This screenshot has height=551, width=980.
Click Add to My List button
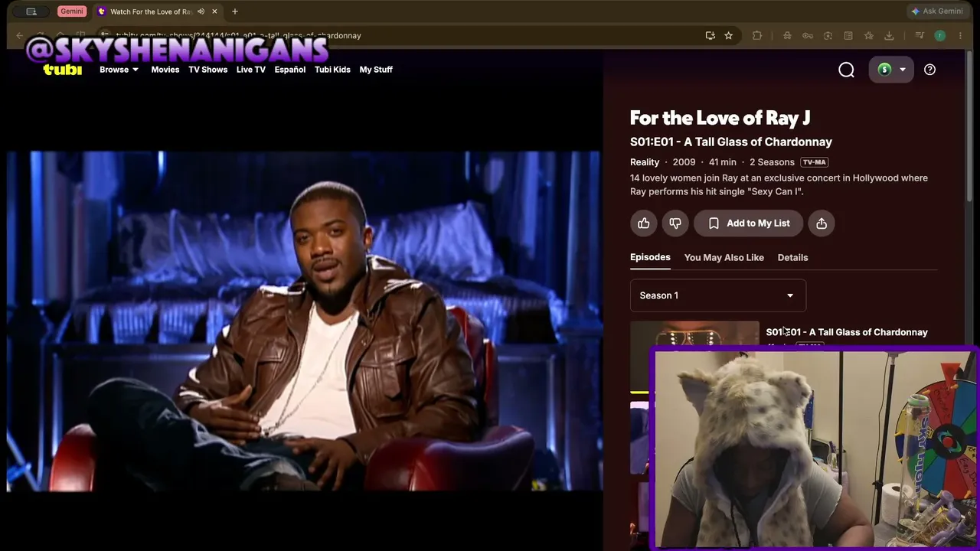point(748,223)
